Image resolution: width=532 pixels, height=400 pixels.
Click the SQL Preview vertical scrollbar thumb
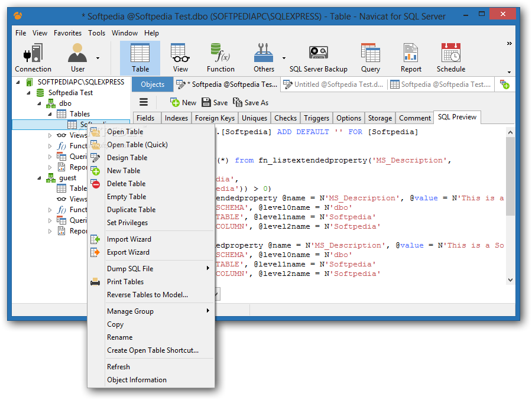[x=510, y=177]
